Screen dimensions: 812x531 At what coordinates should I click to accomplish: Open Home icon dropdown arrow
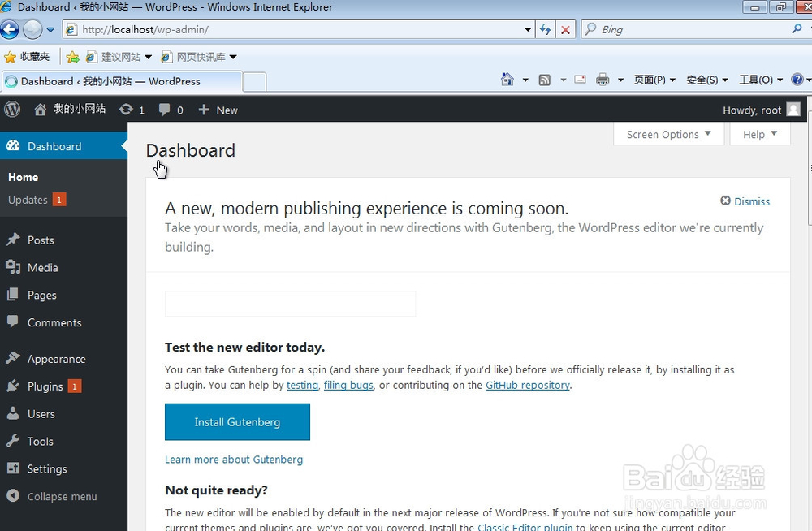tap(525, 80)
